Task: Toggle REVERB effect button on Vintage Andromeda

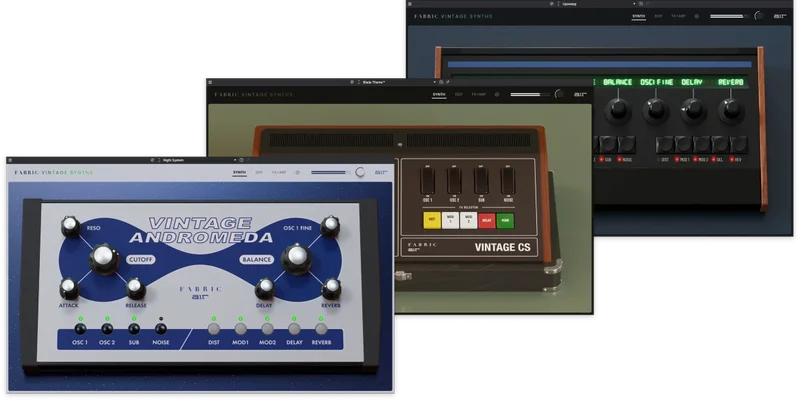Action: click(321, 329)
